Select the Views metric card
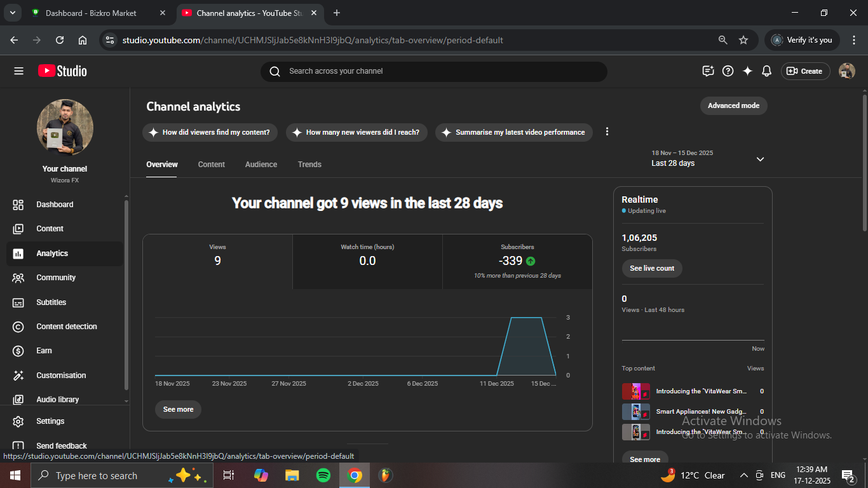Viewport: 868px width, 488px height. tap(217, 261)
